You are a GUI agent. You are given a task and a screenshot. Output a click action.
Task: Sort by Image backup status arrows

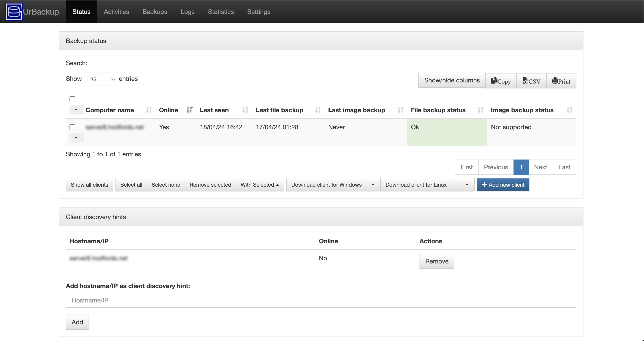(569, 110)
